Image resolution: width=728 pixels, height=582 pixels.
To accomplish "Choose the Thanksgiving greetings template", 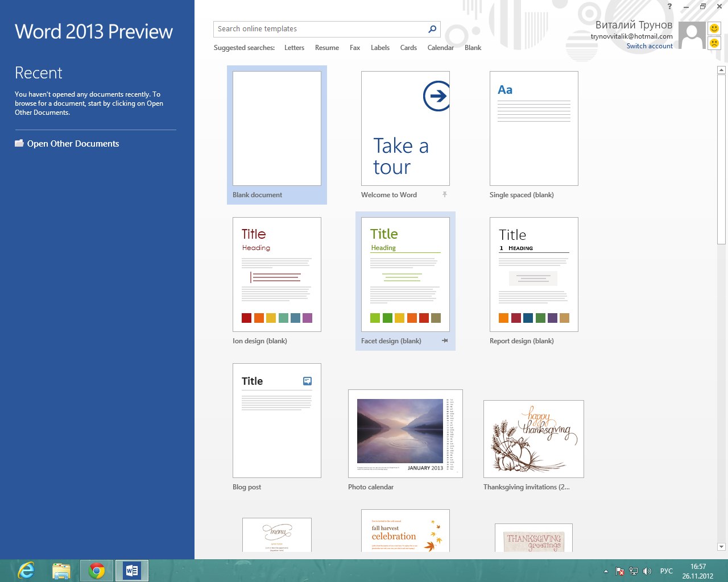I will (533, 538).
